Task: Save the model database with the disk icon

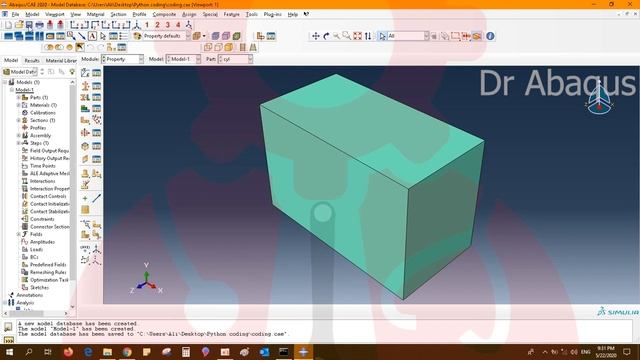Action: pyautogui.click(x=29, y=25)
